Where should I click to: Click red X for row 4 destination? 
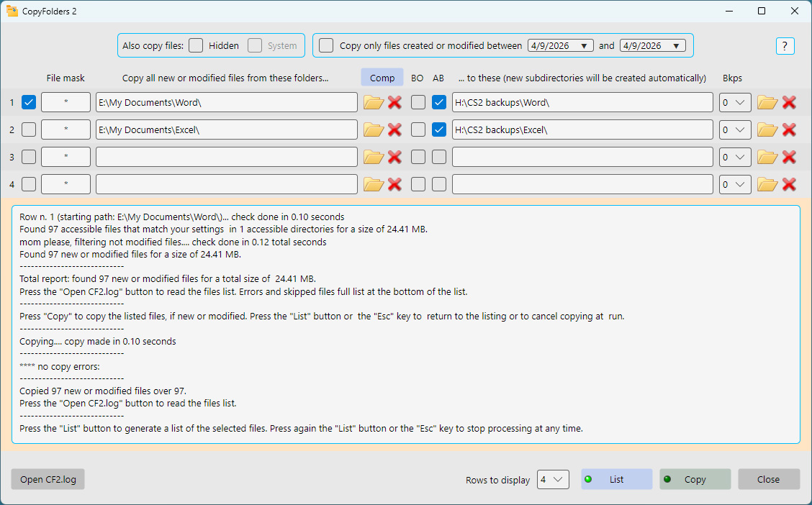point(789,184)
